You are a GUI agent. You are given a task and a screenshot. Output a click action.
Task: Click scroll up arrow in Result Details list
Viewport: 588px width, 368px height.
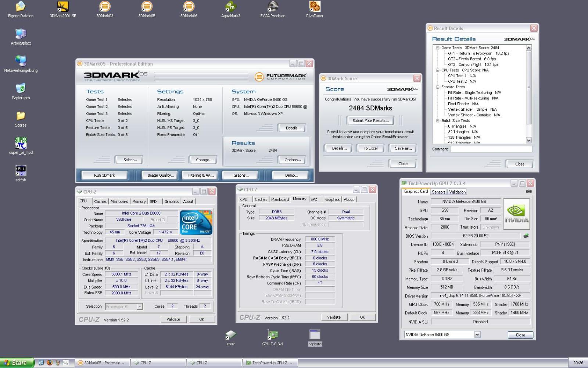coord(528,48)
